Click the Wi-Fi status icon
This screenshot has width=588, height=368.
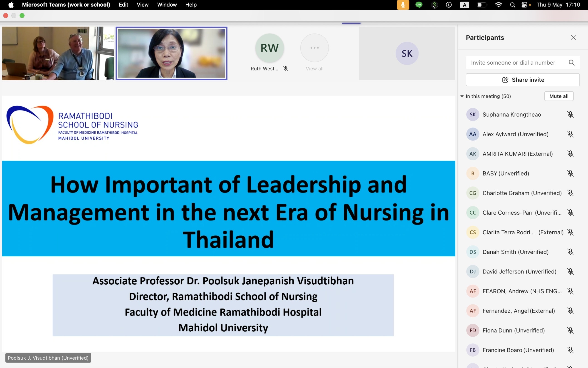point(498,5)
